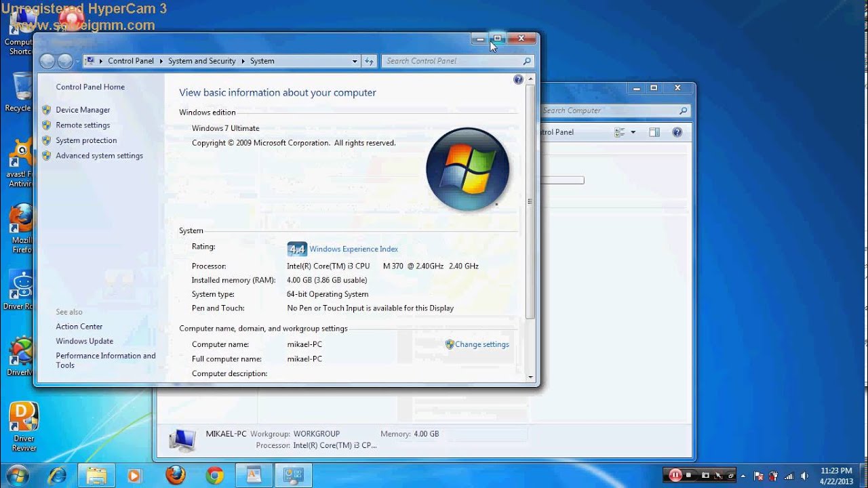Open Windows Explorer from taskbar

pos(96,475)
